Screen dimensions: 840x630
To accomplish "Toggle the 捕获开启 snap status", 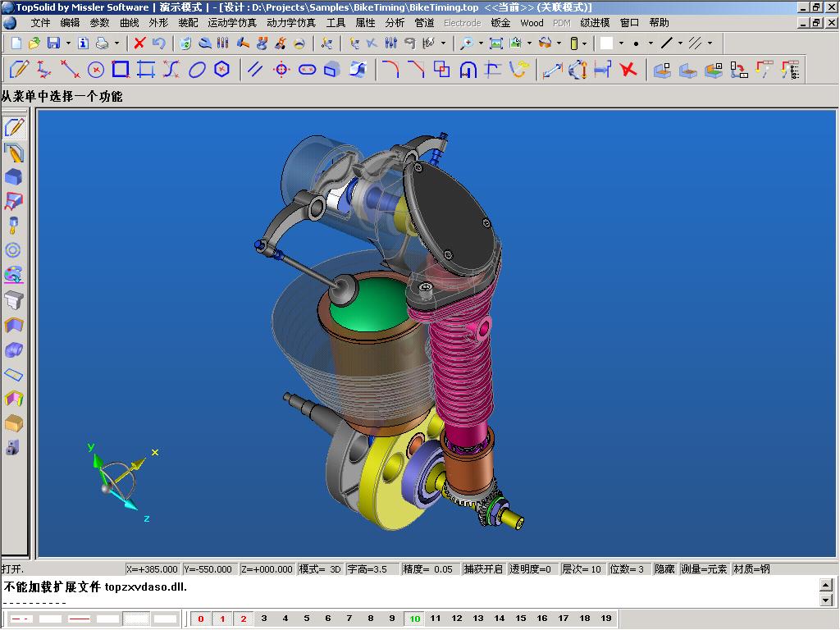I will click(483, 569).
